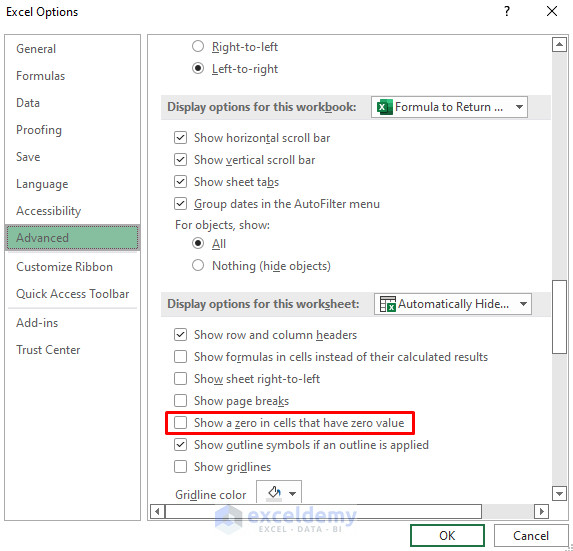Click the worksheet icon in worksheet dropdown

click(x=387, y=304)
